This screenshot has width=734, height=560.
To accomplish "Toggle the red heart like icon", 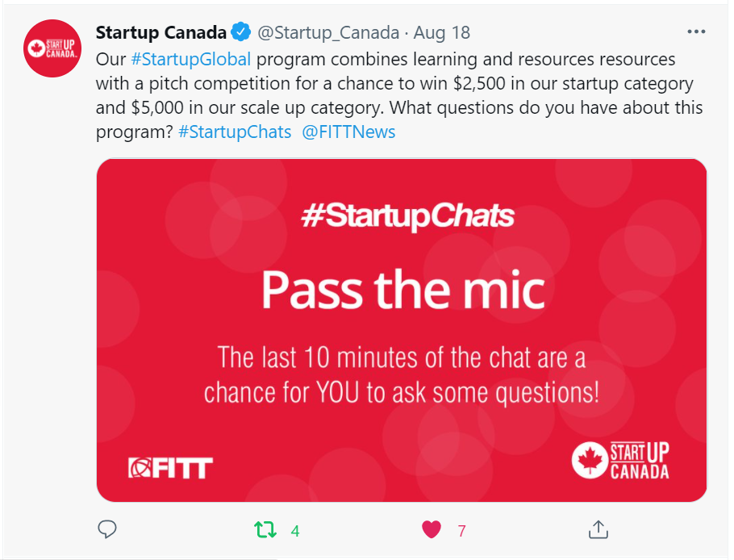I will [x=432, y=530].
